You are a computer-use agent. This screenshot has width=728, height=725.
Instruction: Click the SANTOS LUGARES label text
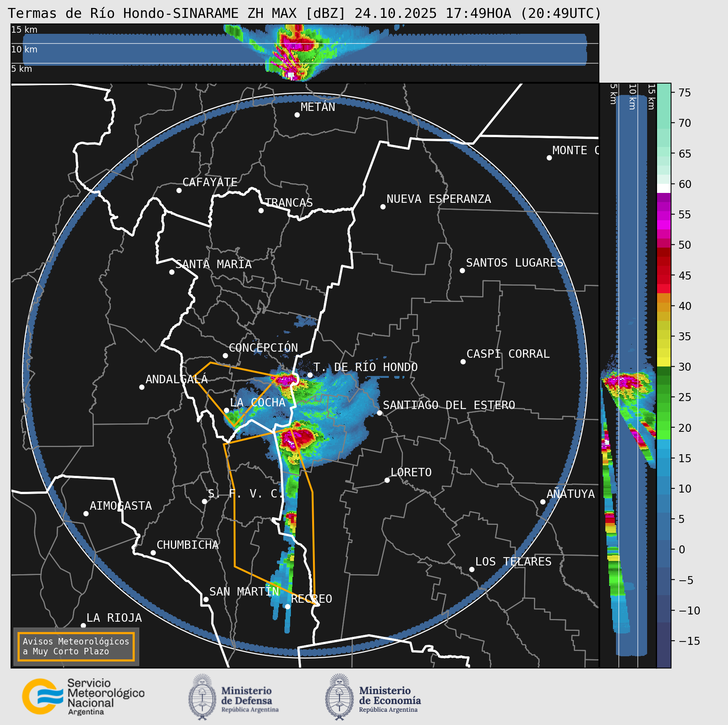(x=515, y=263)
